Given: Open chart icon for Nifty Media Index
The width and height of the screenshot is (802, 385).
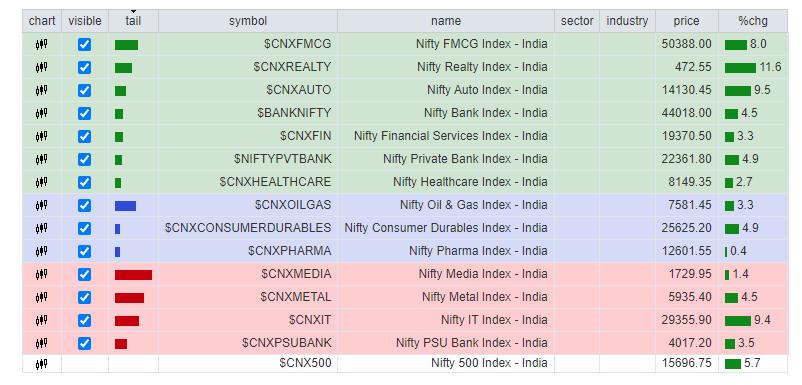Looking at the screenshot, I should tap(41, 275).
